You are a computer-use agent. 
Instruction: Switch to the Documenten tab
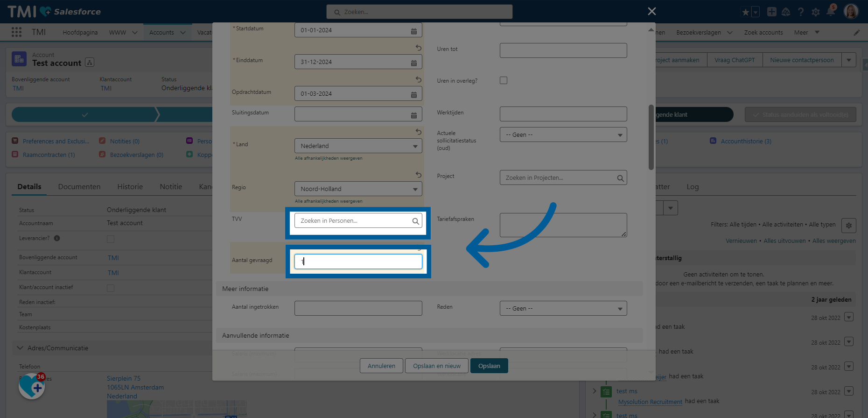[79, 186]
